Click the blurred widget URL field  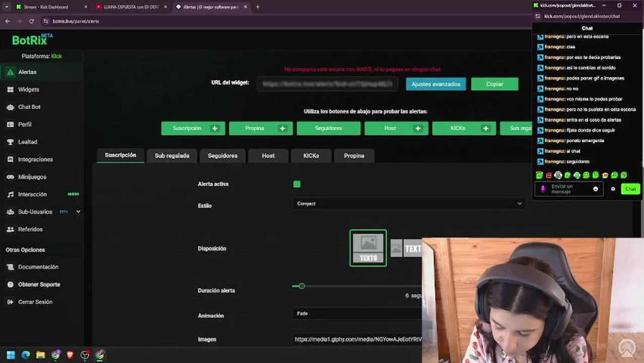(328, 84)
